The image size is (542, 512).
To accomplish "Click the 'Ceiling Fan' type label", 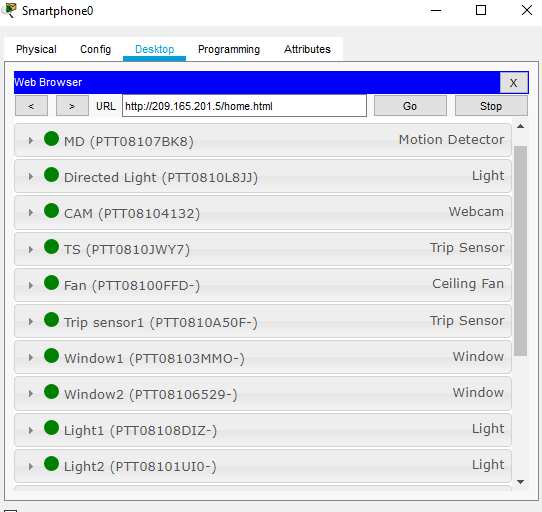I will [x=468, y=283].
